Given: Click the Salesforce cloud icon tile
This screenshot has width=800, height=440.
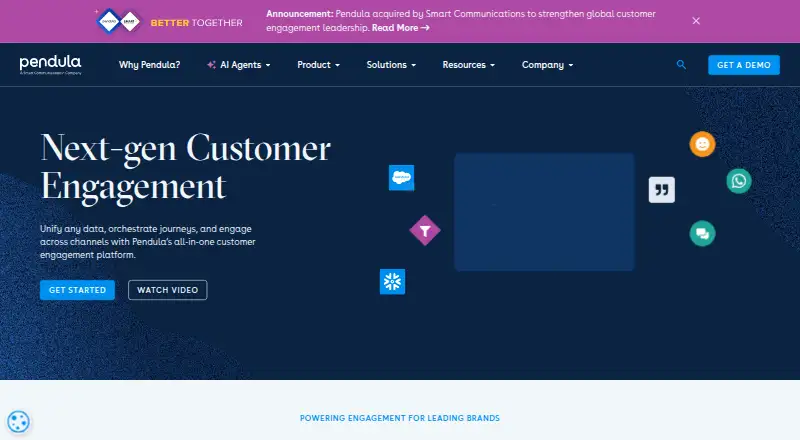Looking at the screenshot, I should (402, 178).
